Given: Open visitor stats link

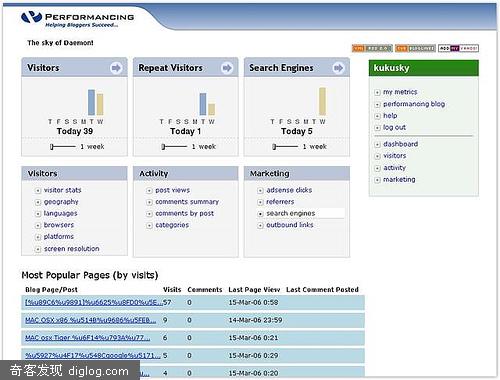Looking at the screenshot, I should click(63, 190).
